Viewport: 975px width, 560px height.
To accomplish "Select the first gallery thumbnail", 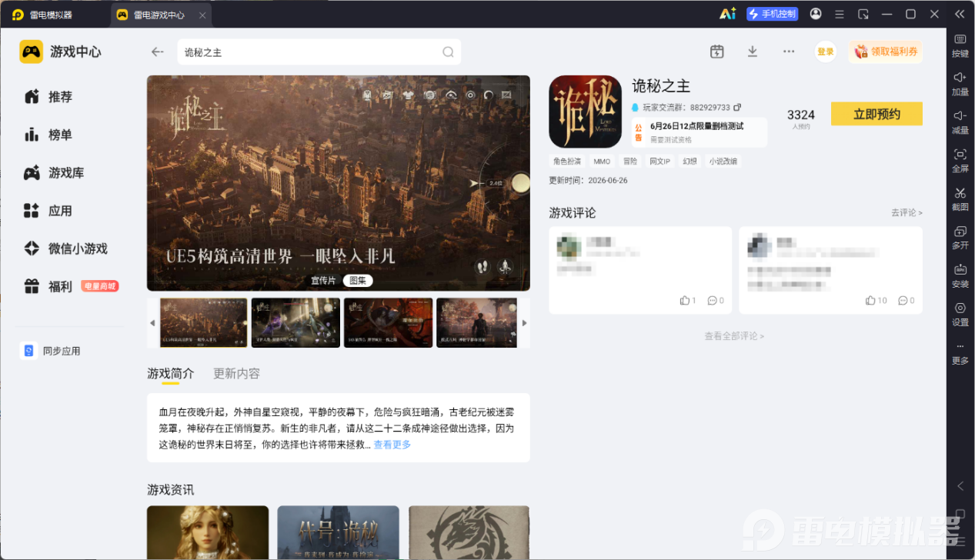I will 203,323.
